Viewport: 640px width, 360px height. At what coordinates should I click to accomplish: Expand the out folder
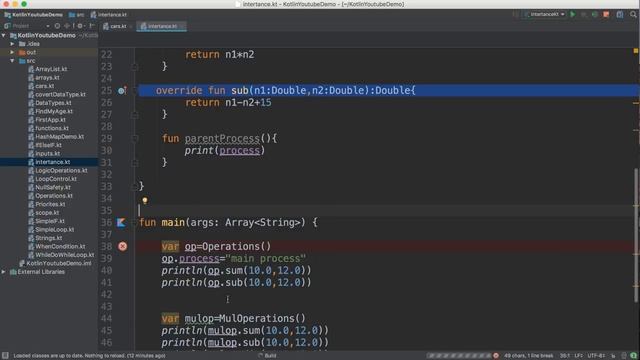coord(12,52)
